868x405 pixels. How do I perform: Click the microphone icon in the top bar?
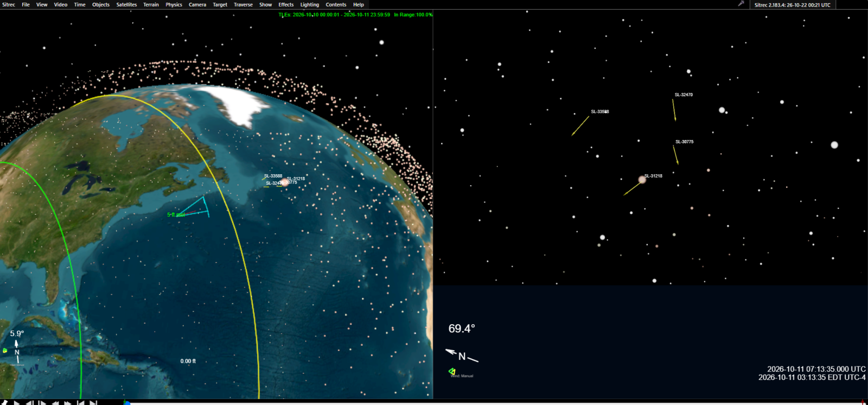[x=741, y=4]
